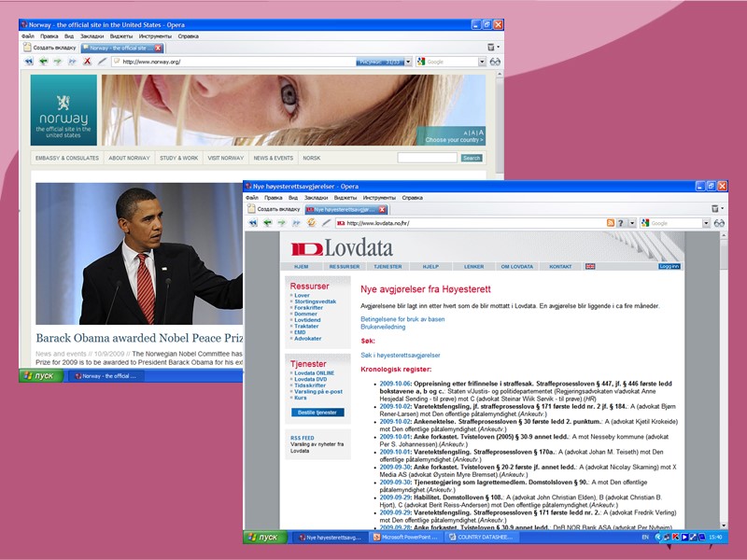Screen dimensions: 747x560
Task: Open Betingelsene for bruk av basen
Action: [402, 319]
